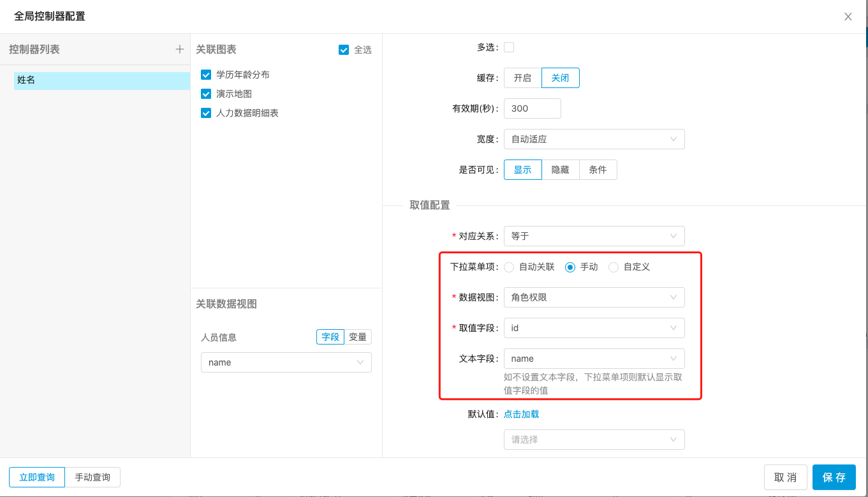Toggle the 全选 select-all checkbox
Image resolution: width=868 pixels, height=497 pixels.
tap(344, 50)
